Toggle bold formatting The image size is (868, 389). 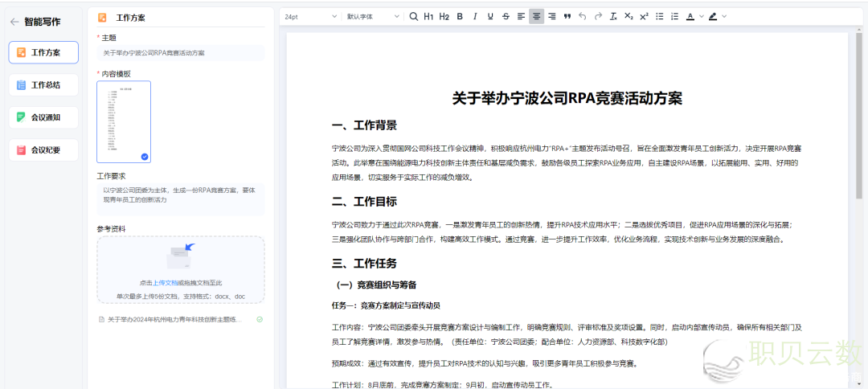tap(460, 16)
